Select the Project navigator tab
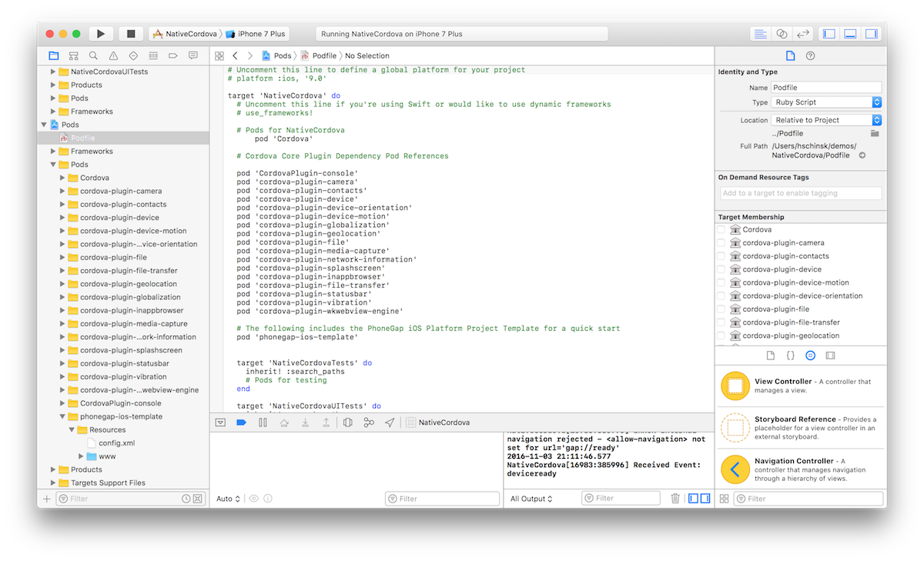924x561 pixels. tap(53, 55)
